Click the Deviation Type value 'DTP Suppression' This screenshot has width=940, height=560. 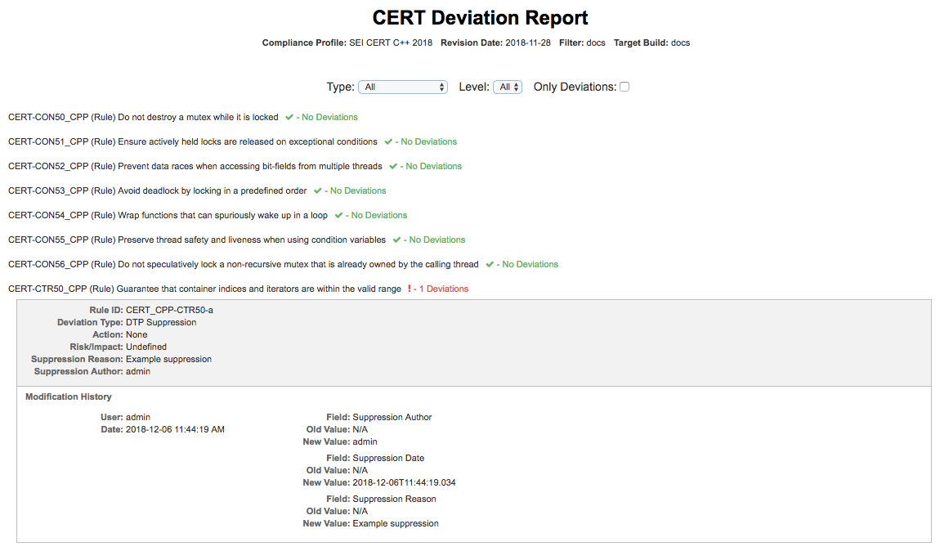point(161,323)
